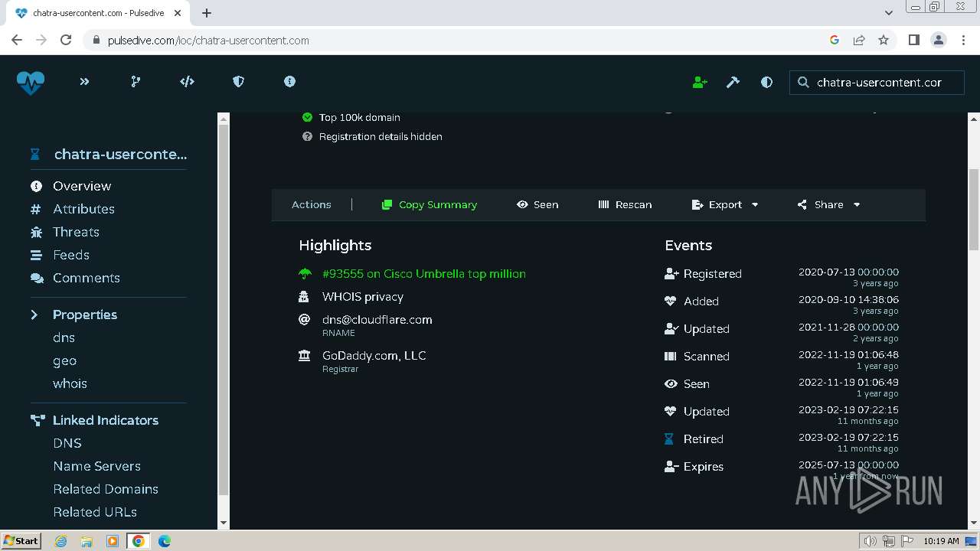Click the volume speaker tray icon
Image resolution: width=980 pixels, height=551 pixels.
point(870,541)
